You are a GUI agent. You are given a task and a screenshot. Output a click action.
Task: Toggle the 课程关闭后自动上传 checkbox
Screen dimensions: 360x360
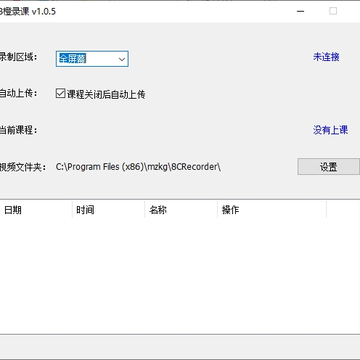[x=60, y=94]
